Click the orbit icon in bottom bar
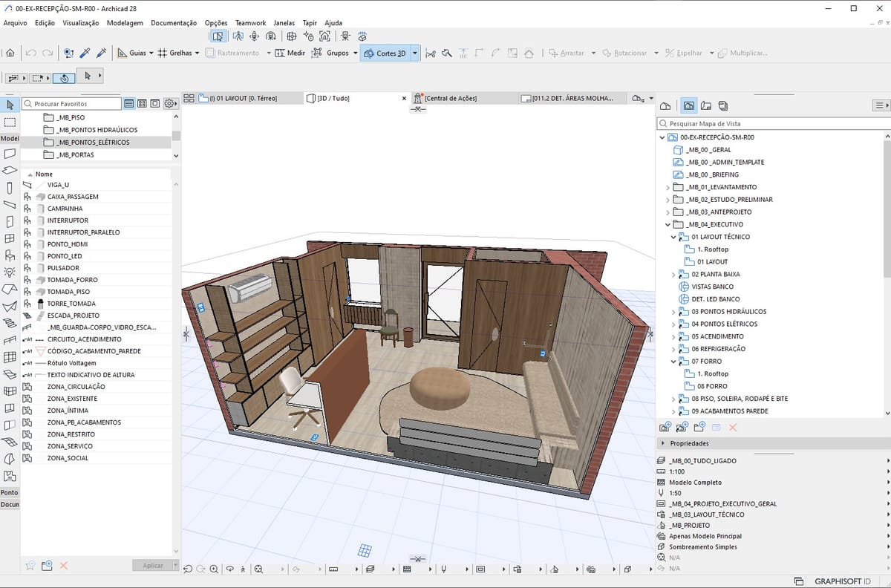Screen dimensions: 891x588 click(x=229, y=569)
